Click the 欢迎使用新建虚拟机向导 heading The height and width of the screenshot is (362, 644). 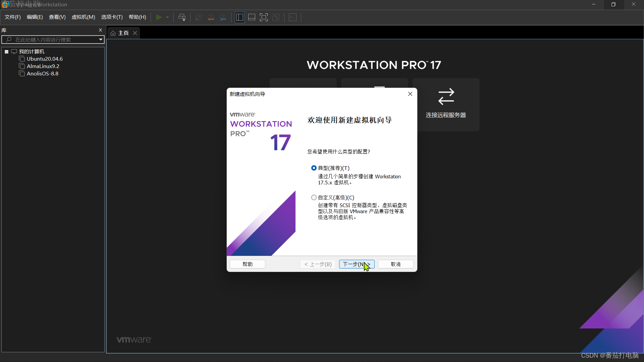pos(350,120)
